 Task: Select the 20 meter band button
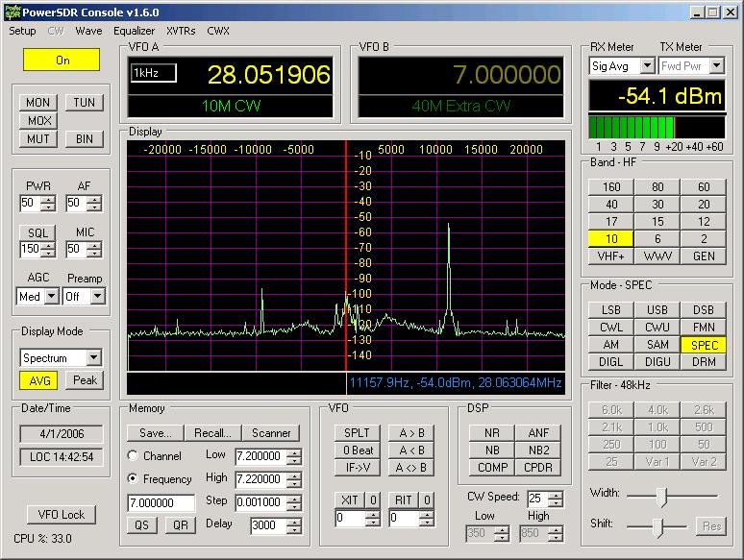[704, 205]
